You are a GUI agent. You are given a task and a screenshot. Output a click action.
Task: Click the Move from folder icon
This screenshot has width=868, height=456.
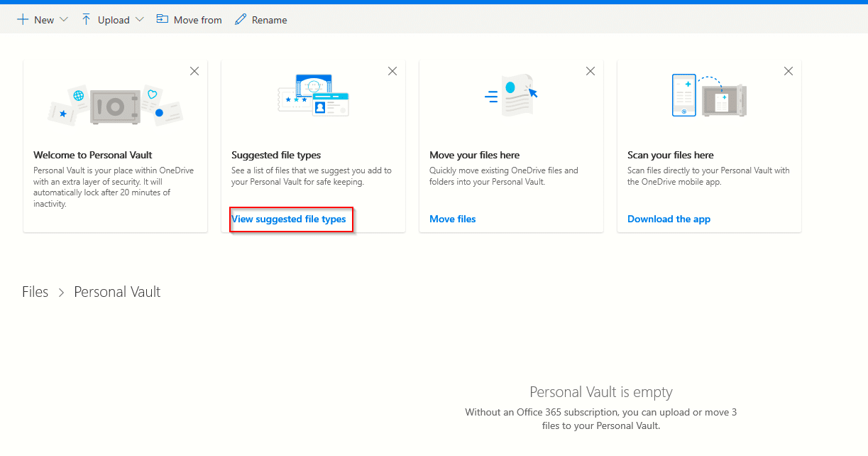(x=163, y=19)
